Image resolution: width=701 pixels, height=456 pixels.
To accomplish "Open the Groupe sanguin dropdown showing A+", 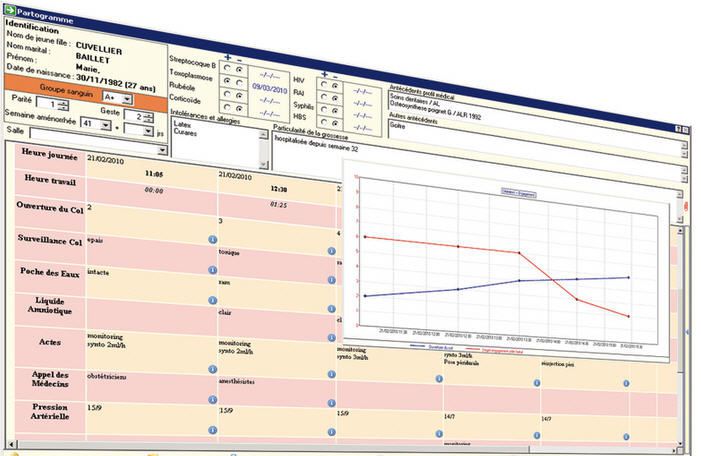I will [124, 98].
